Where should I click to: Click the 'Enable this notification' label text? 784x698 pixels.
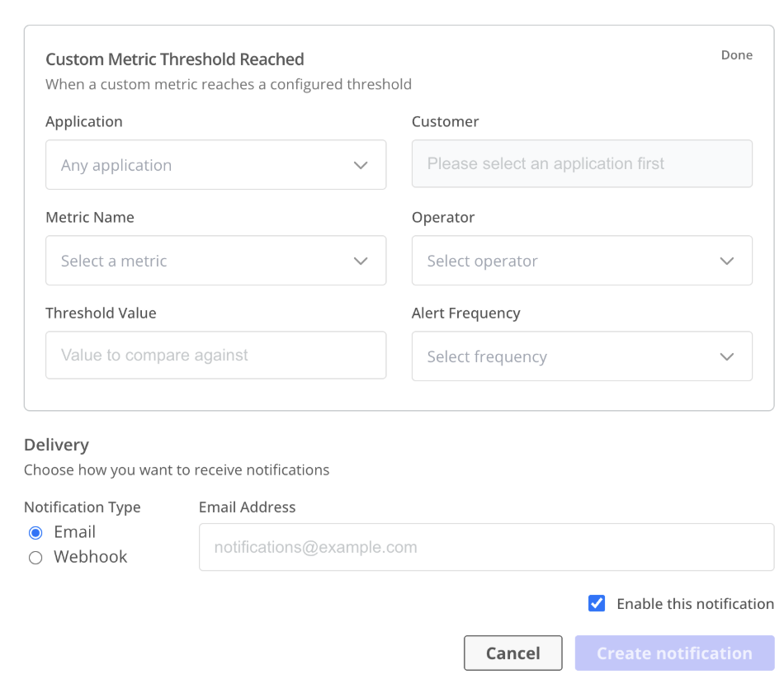[695, 604]
